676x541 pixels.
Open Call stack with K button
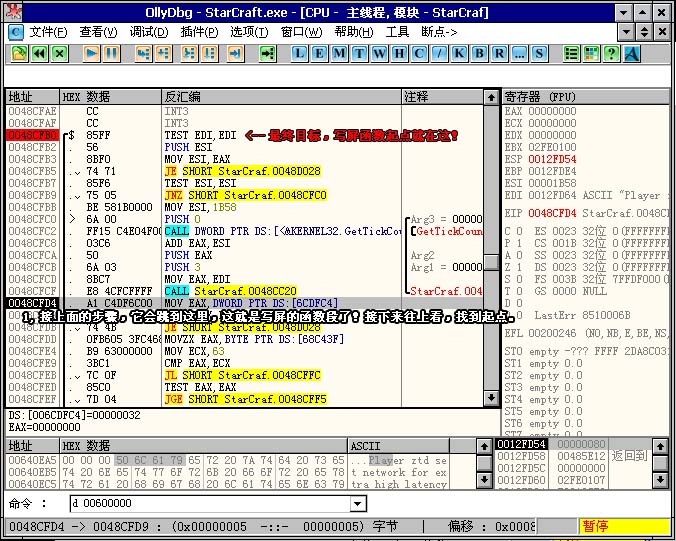coord(459,54)
